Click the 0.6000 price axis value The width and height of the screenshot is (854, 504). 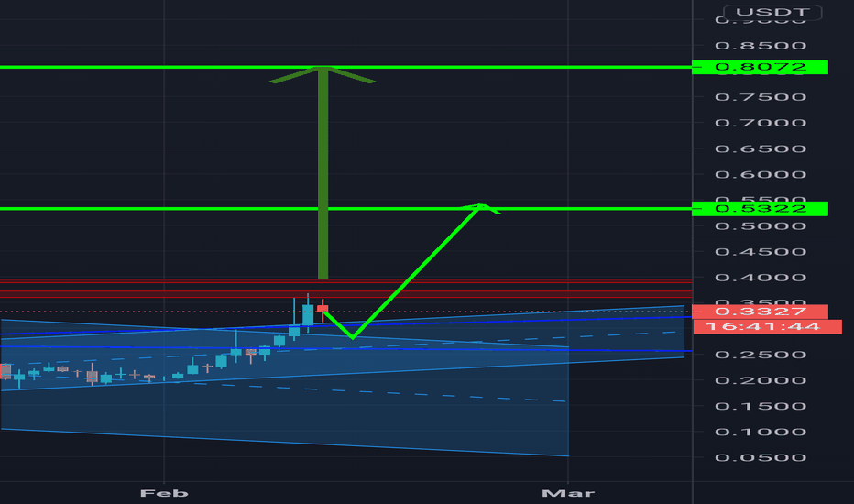click(761, 175)
